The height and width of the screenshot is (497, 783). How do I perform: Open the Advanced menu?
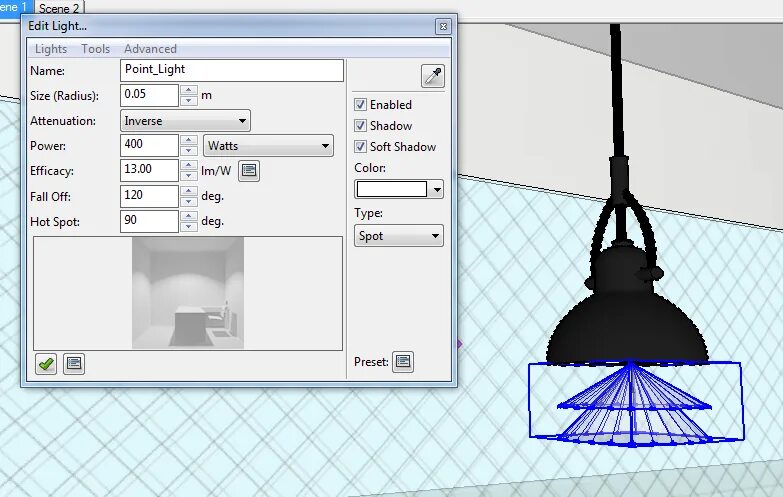(x=150, y=49)
